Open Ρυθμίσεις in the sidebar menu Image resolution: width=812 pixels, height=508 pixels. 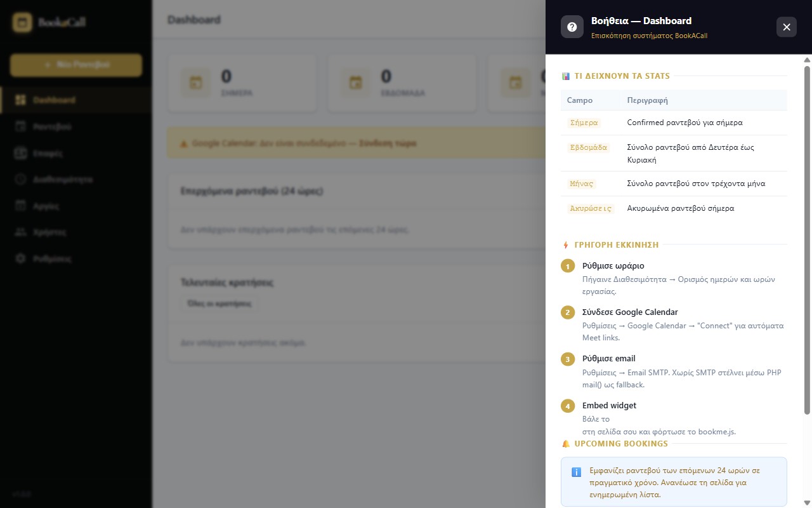click(76, 258)
